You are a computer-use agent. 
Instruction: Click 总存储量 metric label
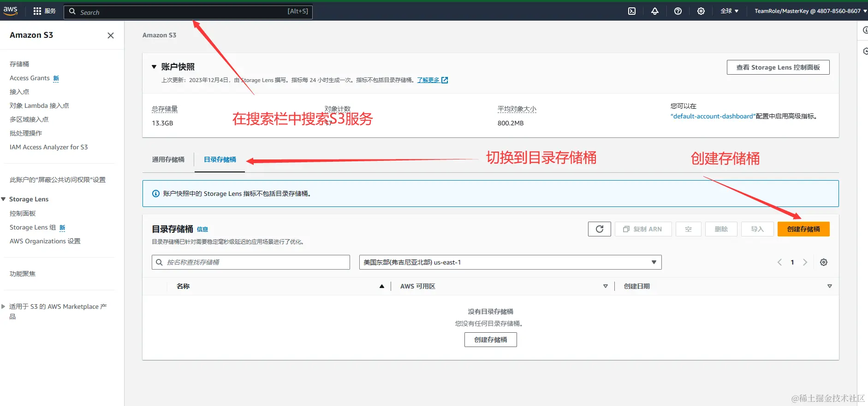(165, 109)
